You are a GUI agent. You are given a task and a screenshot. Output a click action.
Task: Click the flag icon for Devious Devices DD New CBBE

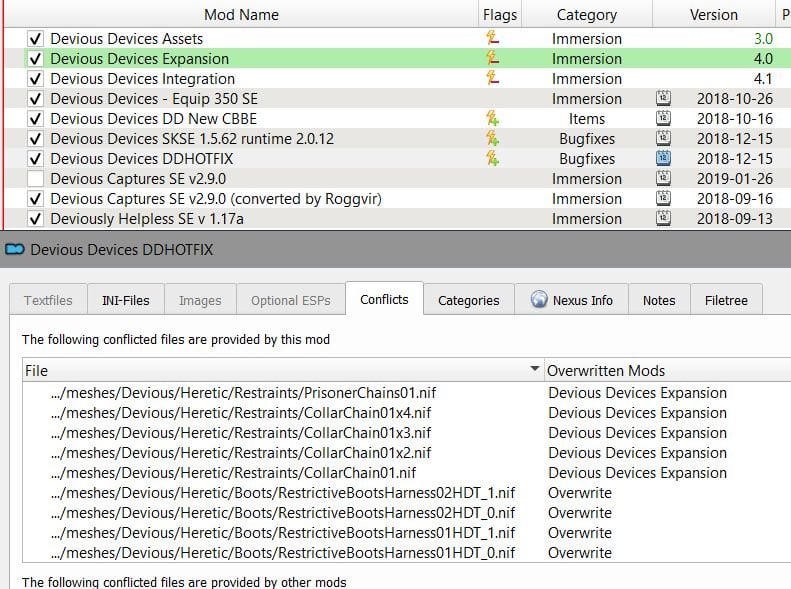tap(492, 118)
